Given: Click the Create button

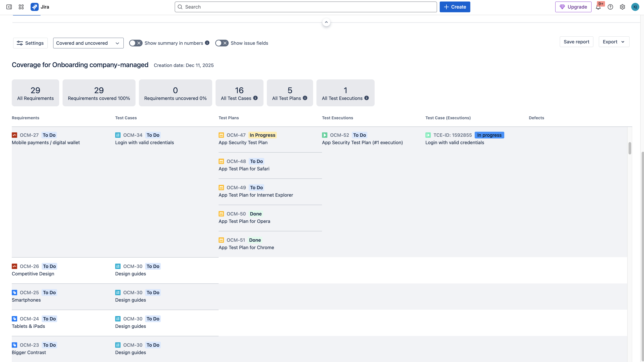Looking at the screenshot, I should click(x=455, y=7).
